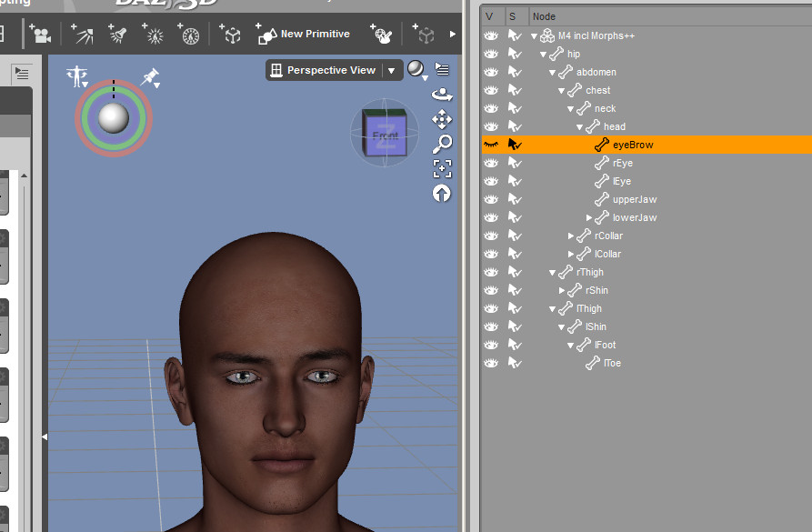Click the Front face of view cube
The width and height of the screenshot is (812, 532).
pyautogui.click(x=384, y=136)
